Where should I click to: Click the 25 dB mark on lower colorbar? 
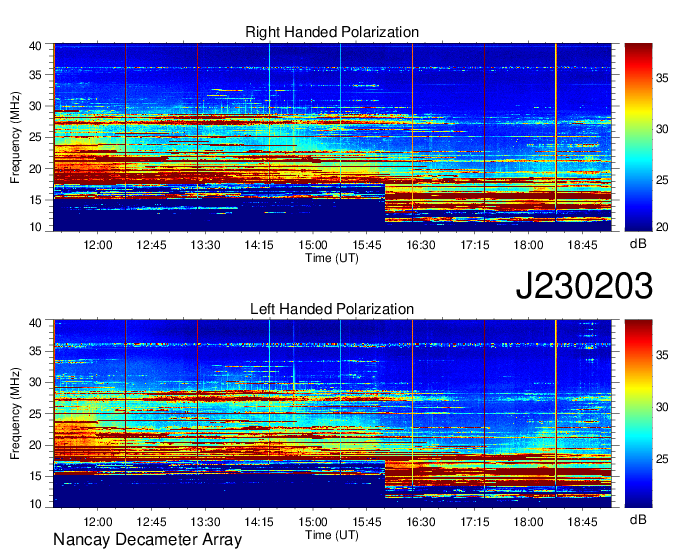tap(662, 459)
